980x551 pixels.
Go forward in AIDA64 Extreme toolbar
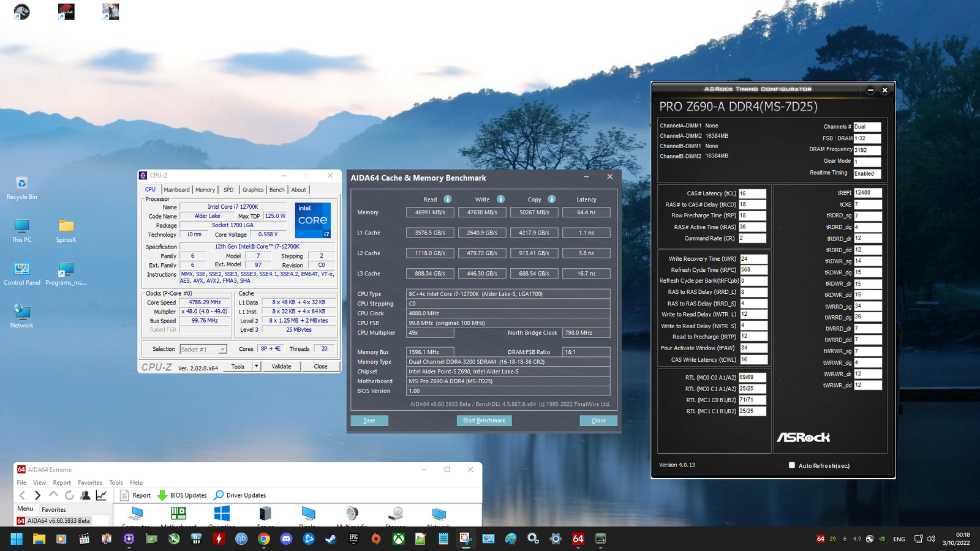tap(37, 495)
